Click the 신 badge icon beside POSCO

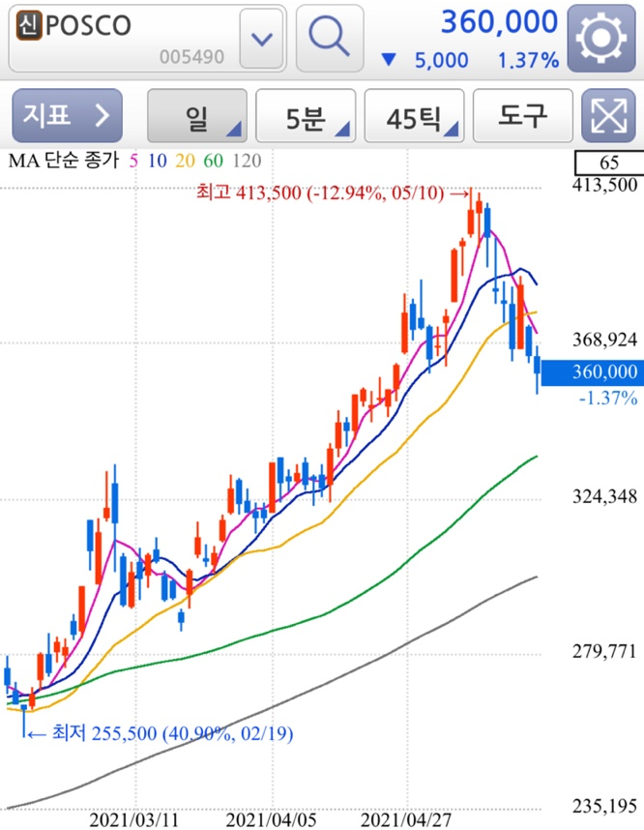pyautogui.click(x=29, y=25)
